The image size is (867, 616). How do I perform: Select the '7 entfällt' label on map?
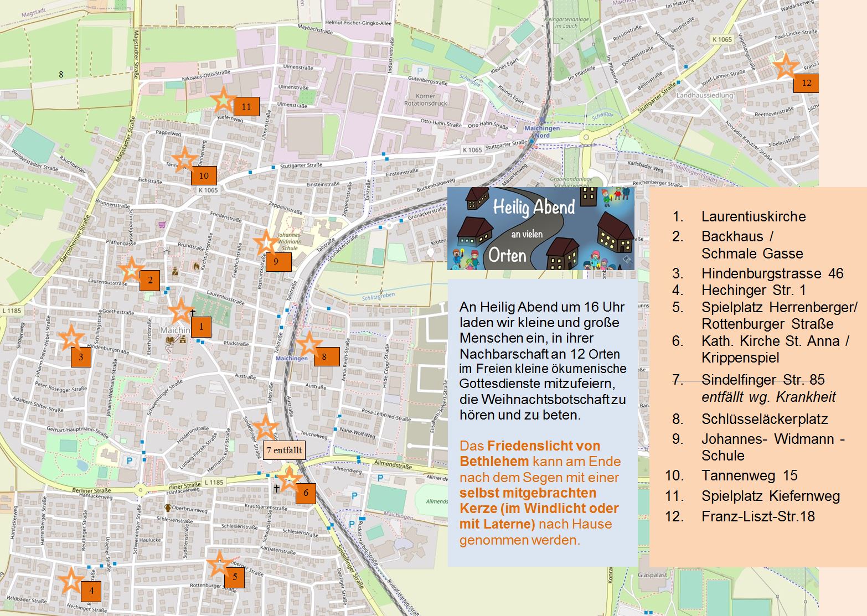(x=284, y=451)
